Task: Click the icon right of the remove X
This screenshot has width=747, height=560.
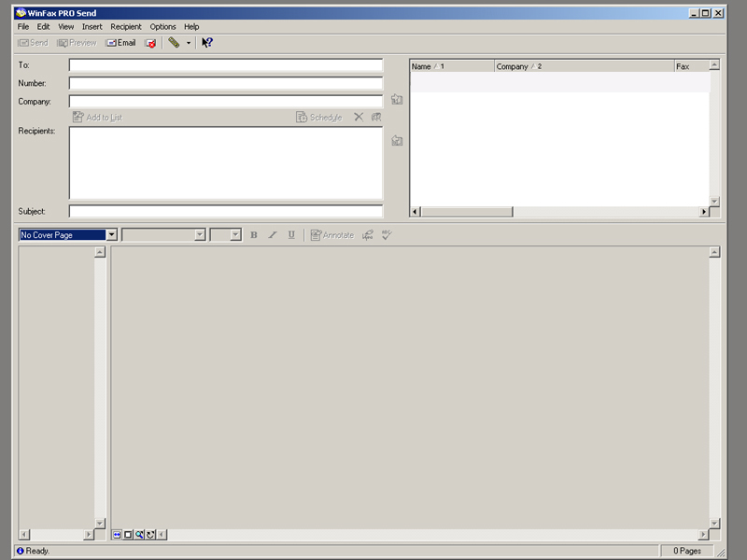Action: pos(376,118)
